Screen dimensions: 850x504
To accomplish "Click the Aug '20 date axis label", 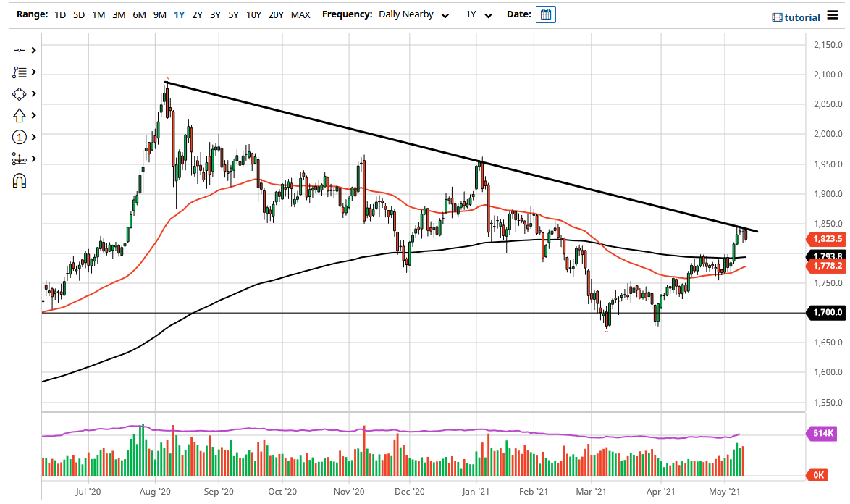I will click(x=155, y=492).
